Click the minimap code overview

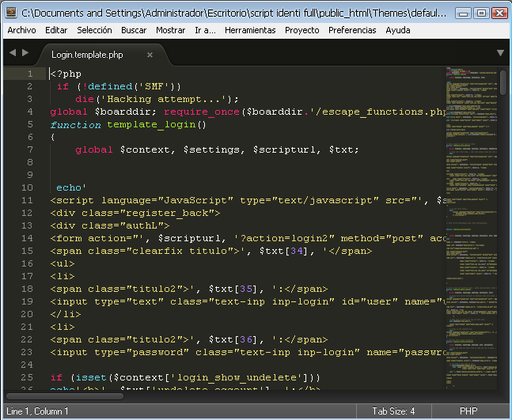(471, 228)
